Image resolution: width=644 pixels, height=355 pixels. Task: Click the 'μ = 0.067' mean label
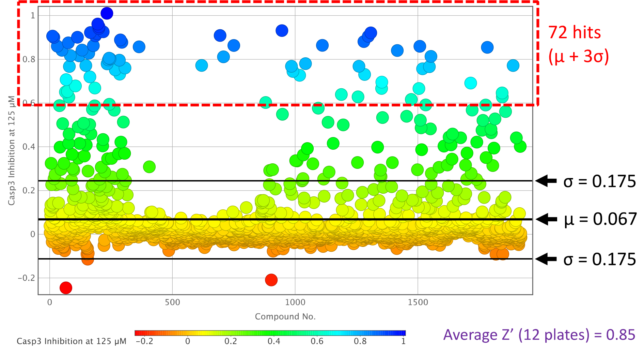pos(600,219)
